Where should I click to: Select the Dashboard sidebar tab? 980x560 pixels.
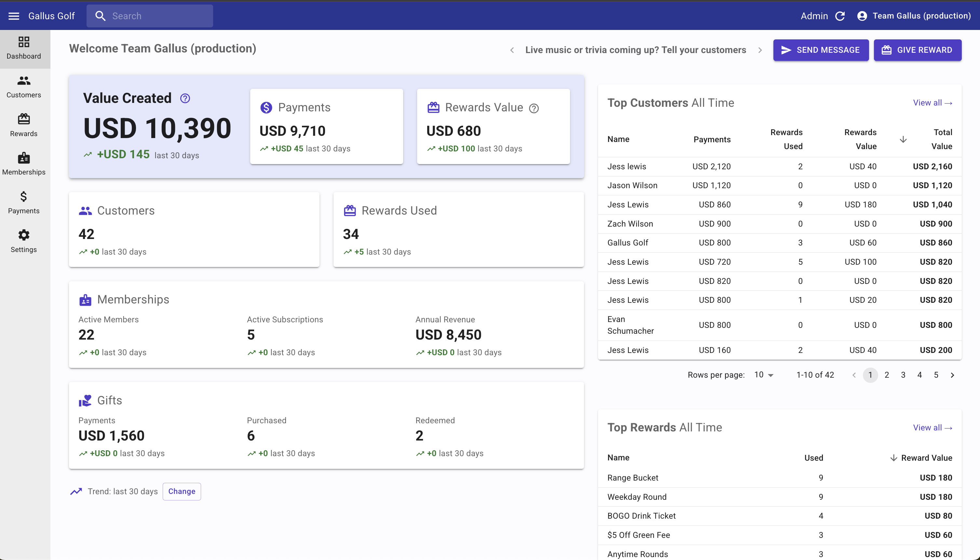(x=24, y=49)
